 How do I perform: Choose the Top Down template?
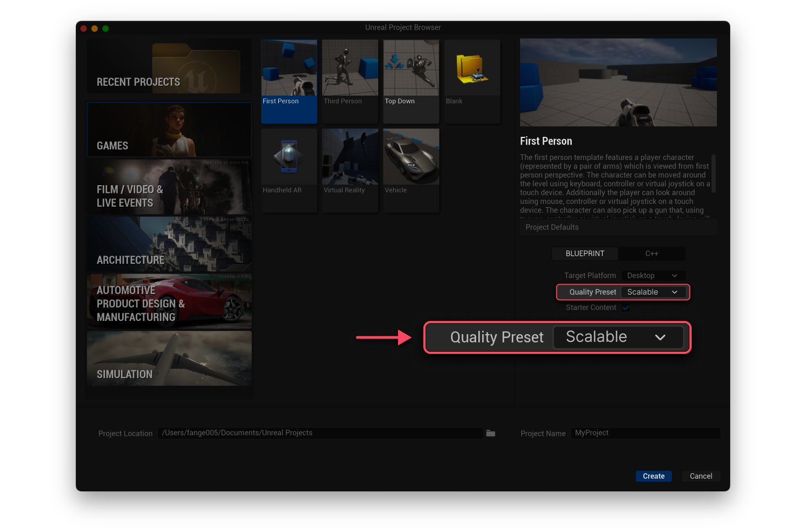tap(411, 81)
